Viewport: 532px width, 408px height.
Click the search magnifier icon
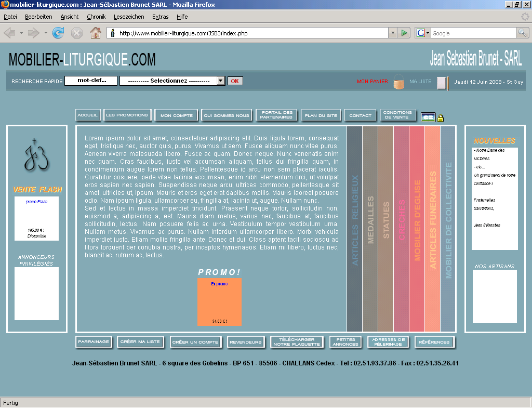[522, 33]
